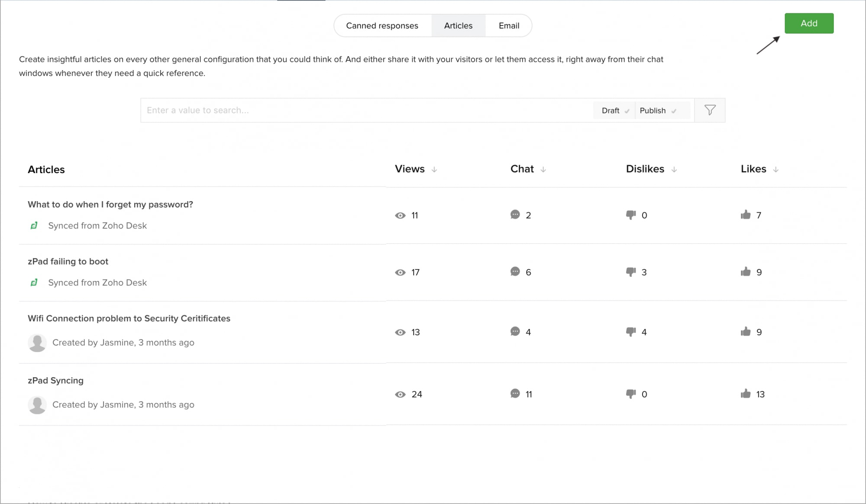
Task: Click the eye icon on zPad Syncing row
Action: click(x=400, y=394)
